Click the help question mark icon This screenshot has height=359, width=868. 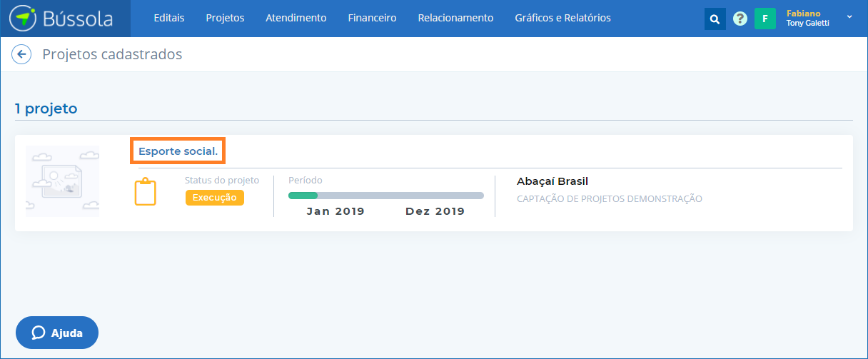coord(740,19)
